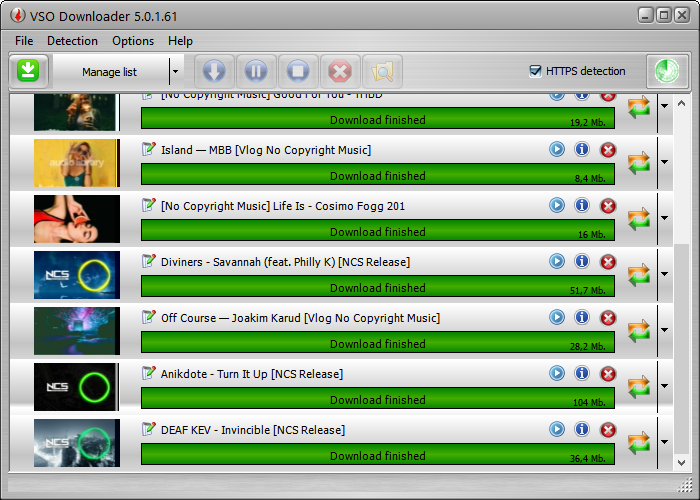
Task: Open the Help menu
Action: coord(180,41)
